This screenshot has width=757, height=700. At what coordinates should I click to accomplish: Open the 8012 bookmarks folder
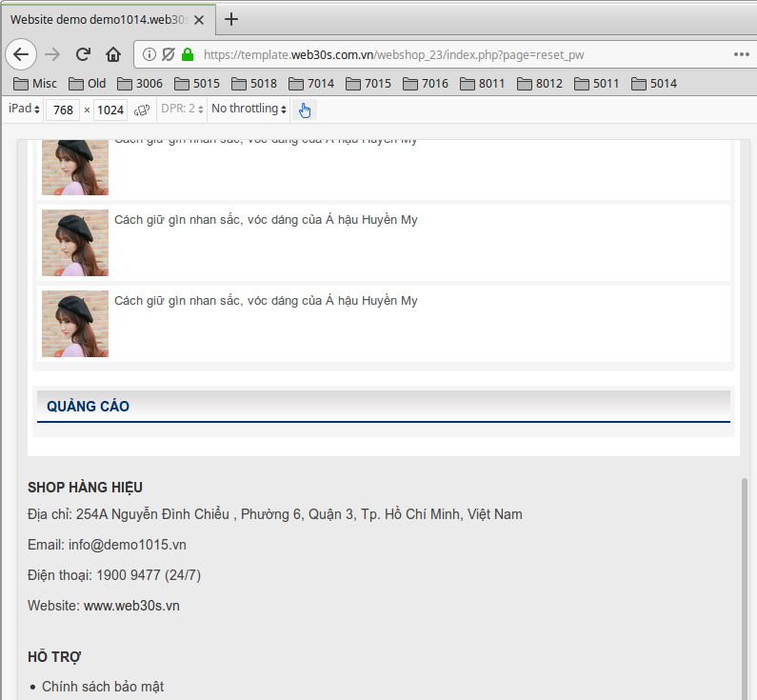pyautogui.click(x=540, y=84)
